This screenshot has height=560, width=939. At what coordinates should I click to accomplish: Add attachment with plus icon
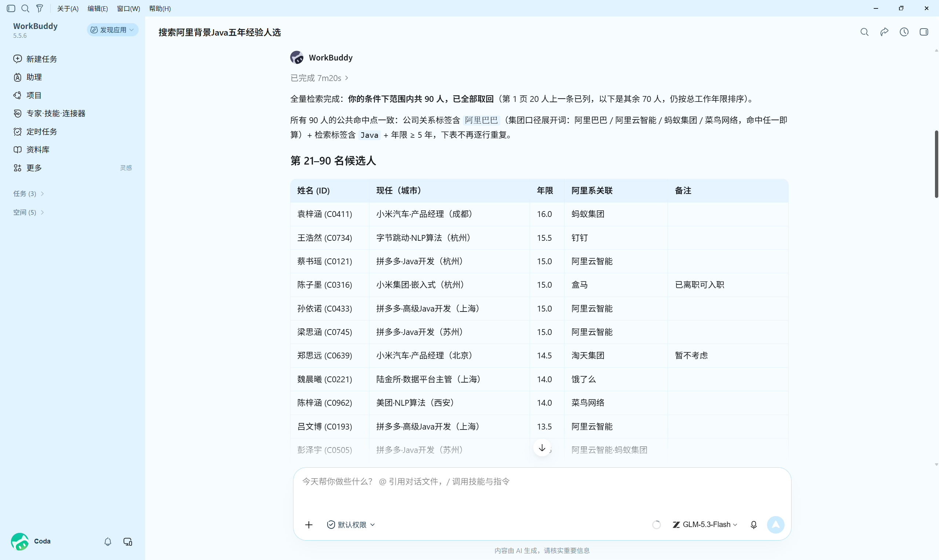tap(309, 525)
